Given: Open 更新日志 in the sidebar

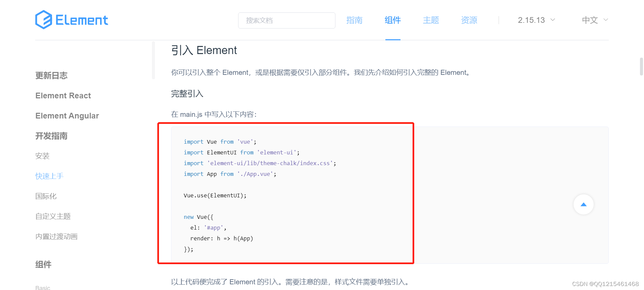Looking at the screenshot, I should pyautogui.click(x=52, y=76).
